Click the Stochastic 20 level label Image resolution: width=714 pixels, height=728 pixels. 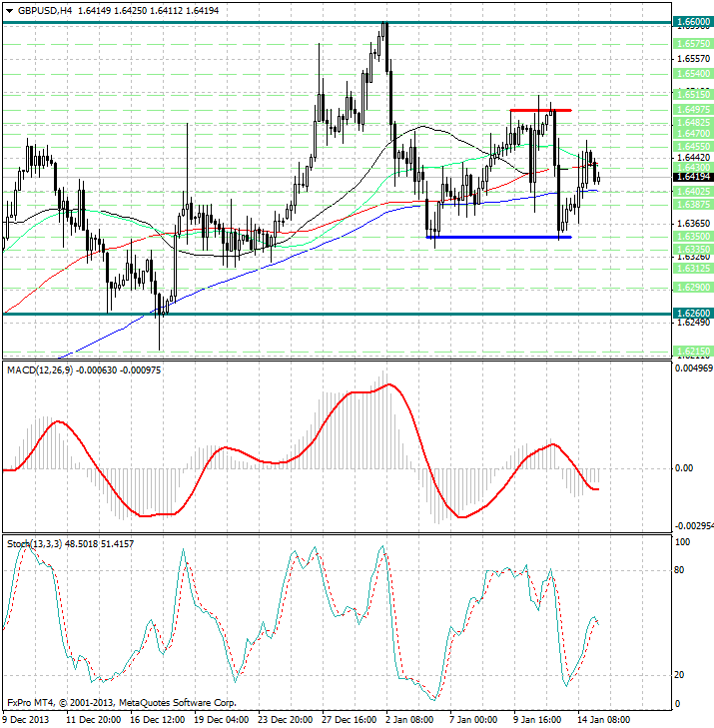coord(679,675)
